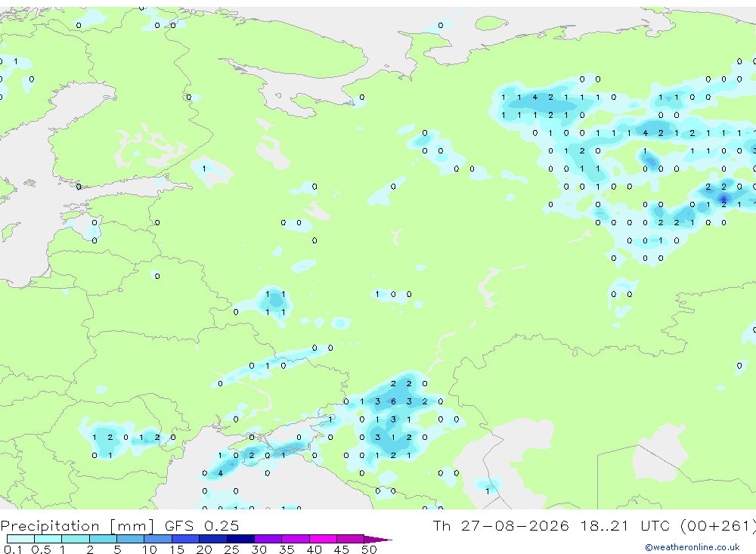Click the 0.1–0.5 mm legend color swatch
The image size is (756, 554).
(20, 539)
